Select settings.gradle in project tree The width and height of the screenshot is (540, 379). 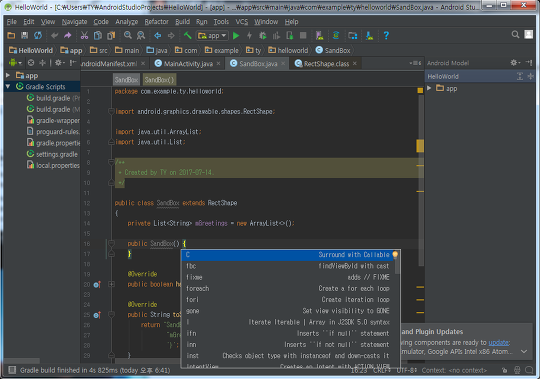pyautogui.click(x=52, y=154)
